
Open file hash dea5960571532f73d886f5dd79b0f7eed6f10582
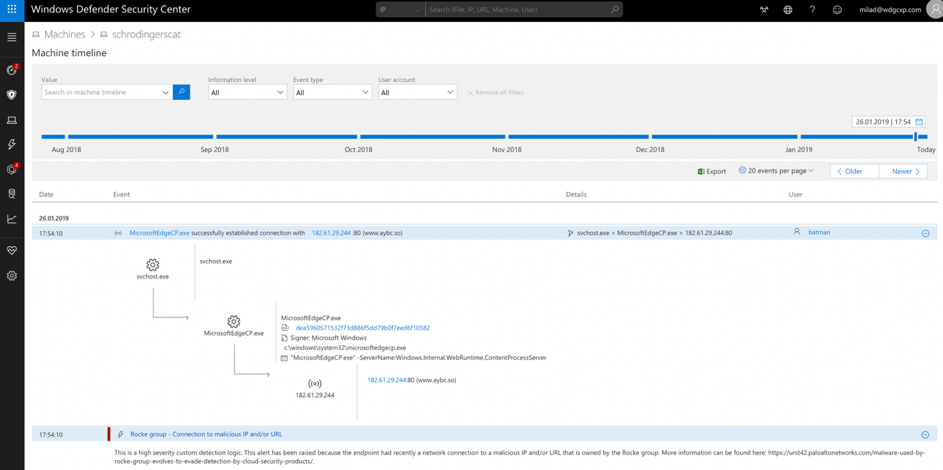coord(363,328)
